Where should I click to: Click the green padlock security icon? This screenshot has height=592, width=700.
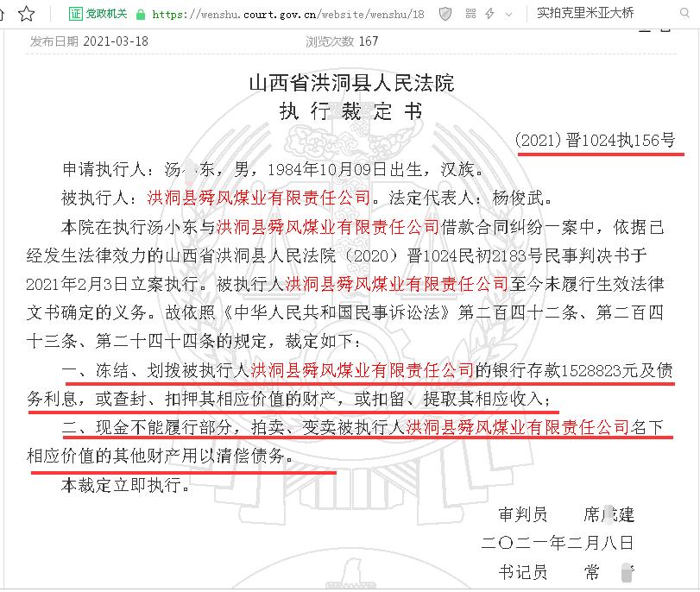click(x=142, y=14)
